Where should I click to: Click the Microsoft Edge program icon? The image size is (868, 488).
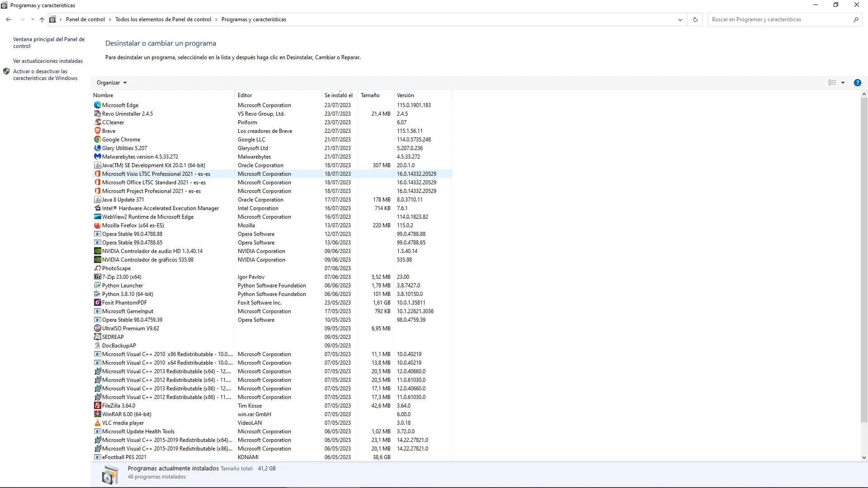[x=97, y=105]
